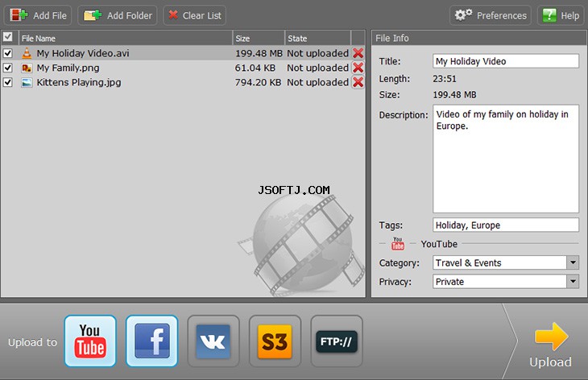Open the Help button
The height and width of the screenshot is (380, 588).
pos(561,15)
